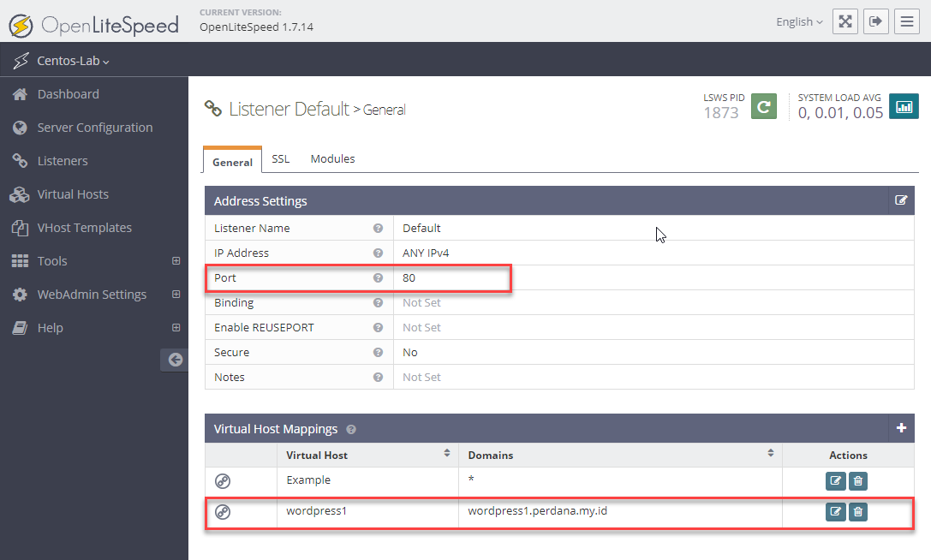Click Tools sidebar item
931x560 pixels.
pyautogui.click(x=52, y=260)
